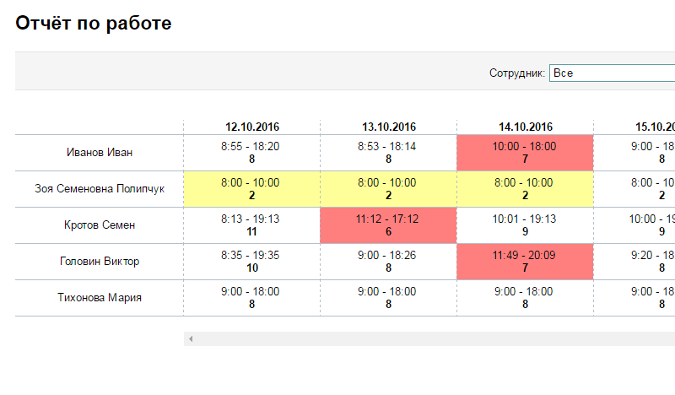
Task: Click employee name Тихонова Мария
Action: pos(99,298)
